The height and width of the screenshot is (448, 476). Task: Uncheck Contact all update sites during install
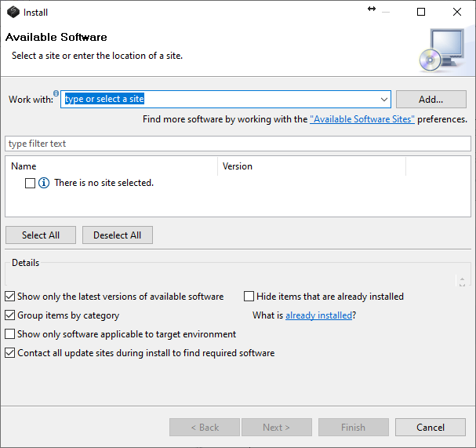pyautogui.click(x=10, y=353)
